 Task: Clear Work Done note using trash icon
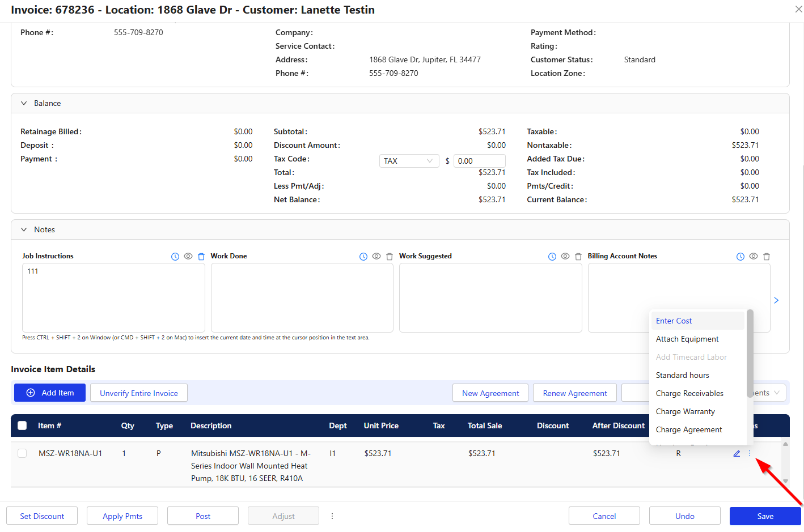coord(390,257)
